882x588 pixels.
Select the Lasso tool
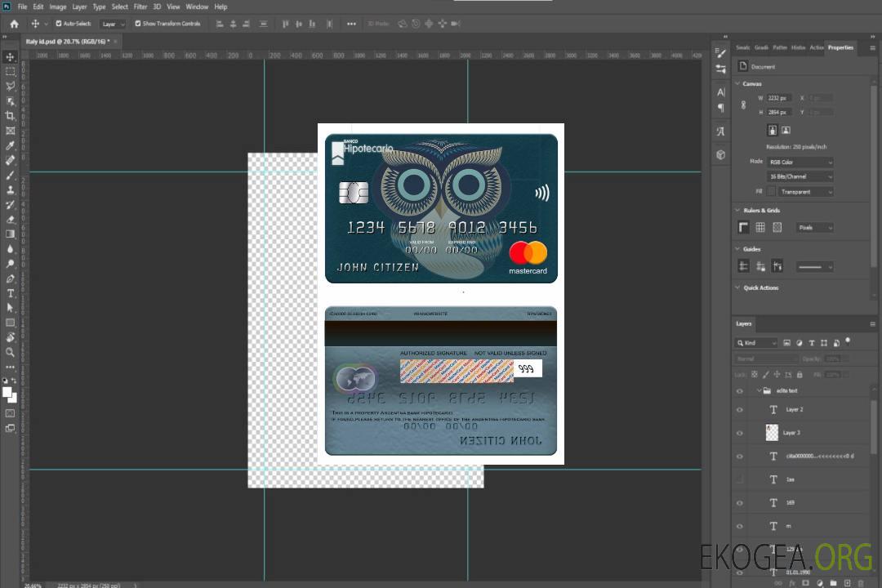tap(10, 86)
